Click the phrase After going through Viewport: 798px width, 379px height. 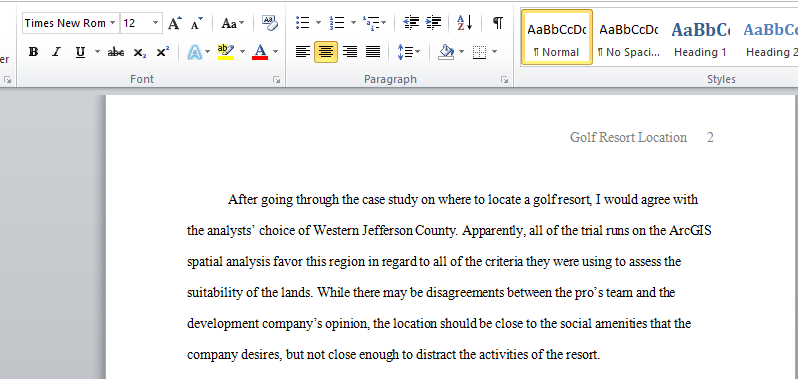pos(283,200)
